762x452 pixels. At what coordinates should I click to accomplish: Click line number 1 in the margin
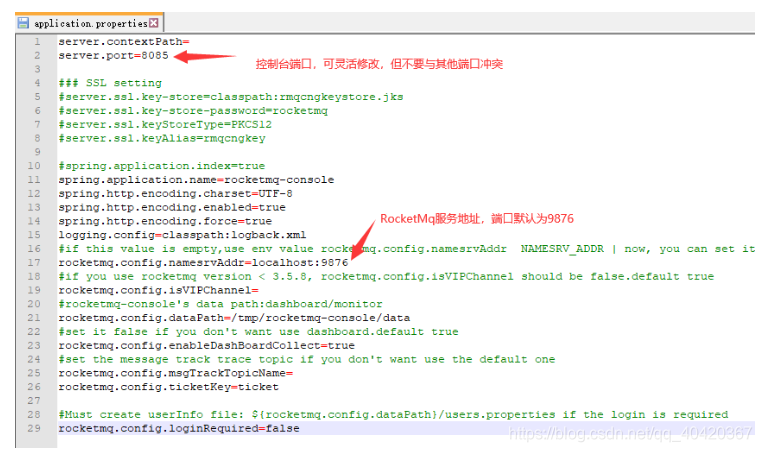point(37,42)
